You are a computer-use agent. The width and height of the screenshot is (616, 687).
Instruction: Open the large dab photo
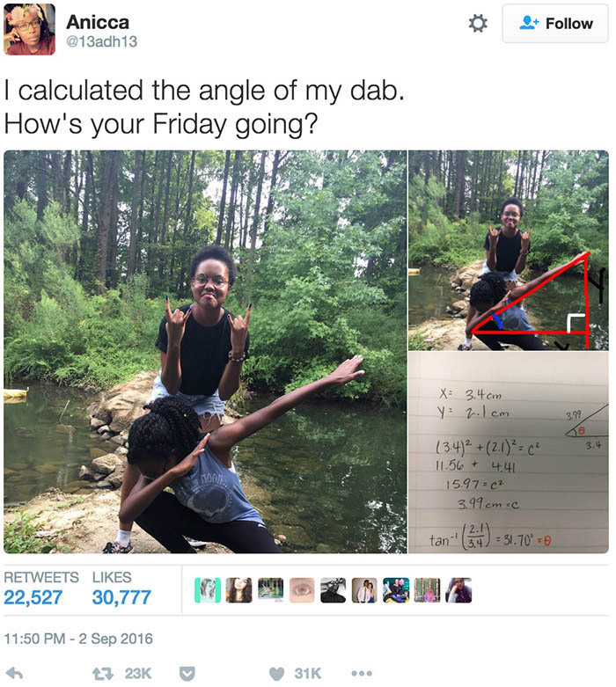(x=205, y=352)
